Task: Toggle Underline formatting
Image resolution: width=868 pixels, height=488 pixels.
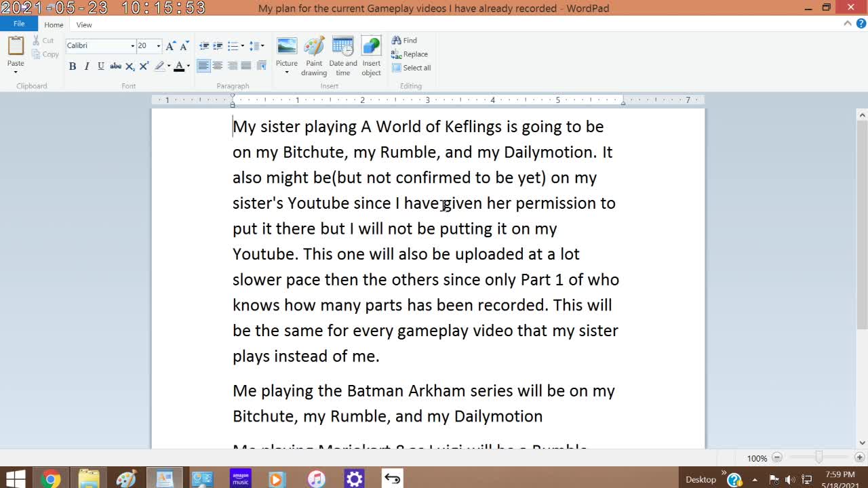Action: pyautogui.click(x=101, y=66)
